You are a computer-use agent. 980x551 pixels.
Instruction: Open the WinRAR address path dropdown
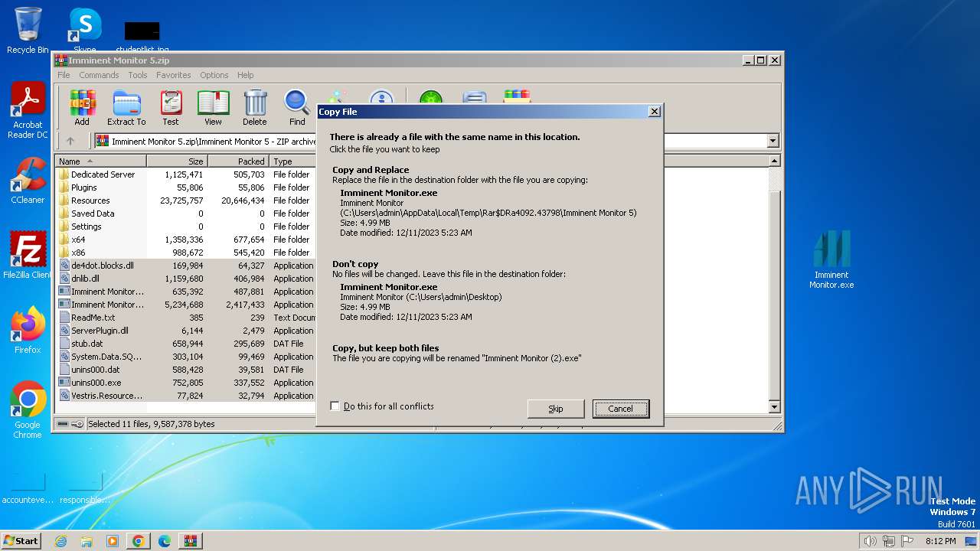click(x=773, y=141)
